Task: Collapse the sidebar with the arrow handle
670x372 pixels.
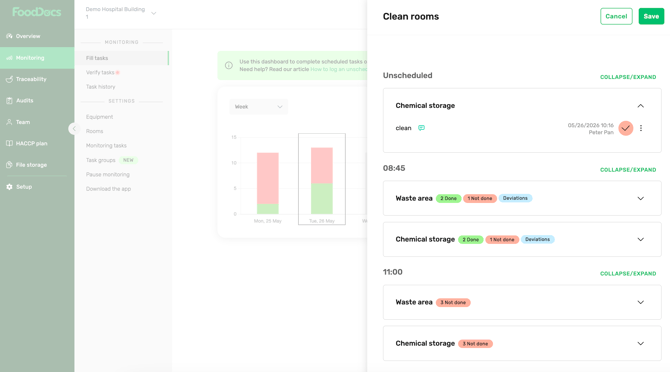Action: click(73, 129)
